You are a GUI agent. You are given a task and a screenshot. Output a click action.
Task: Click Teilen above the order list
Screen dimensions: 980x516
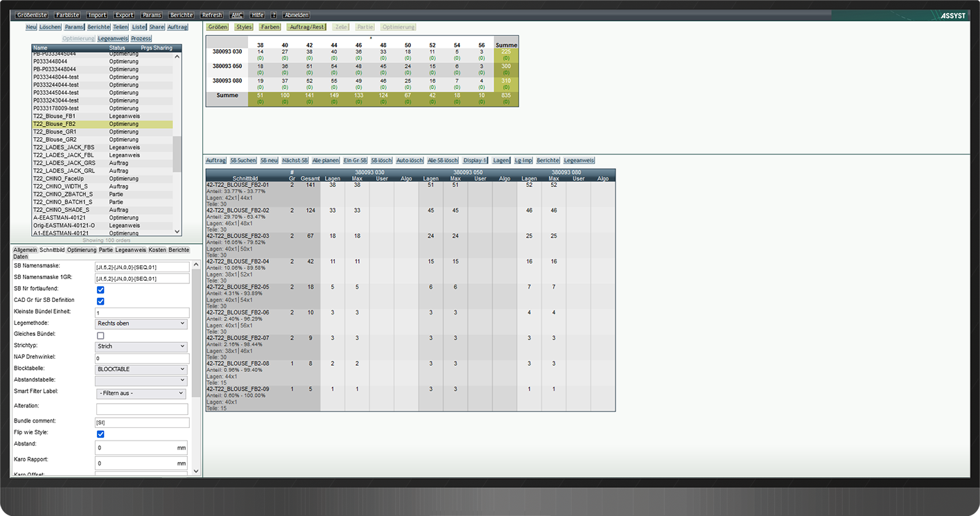pos(121,27)
